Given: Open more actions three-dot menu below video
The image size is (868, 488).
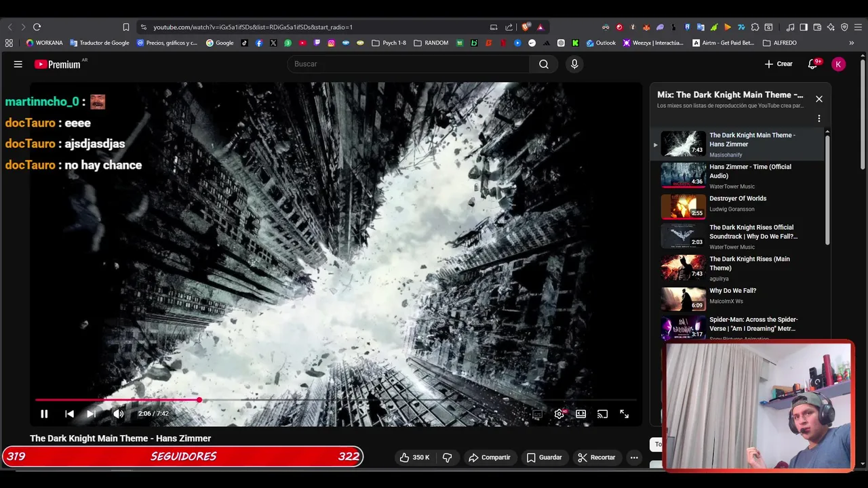Looking at the screenshot, I should tap(634, 457).
